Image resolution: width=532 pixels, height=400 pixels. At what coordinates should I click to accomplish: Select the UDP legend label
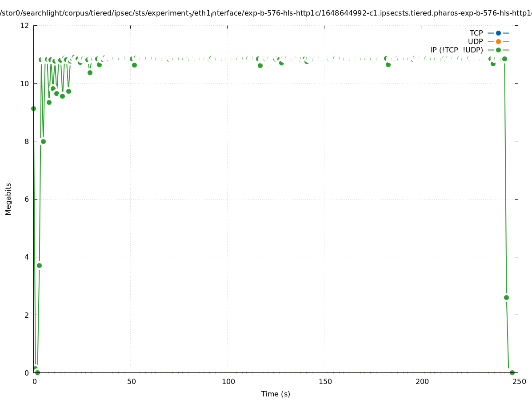click(475, 41)
